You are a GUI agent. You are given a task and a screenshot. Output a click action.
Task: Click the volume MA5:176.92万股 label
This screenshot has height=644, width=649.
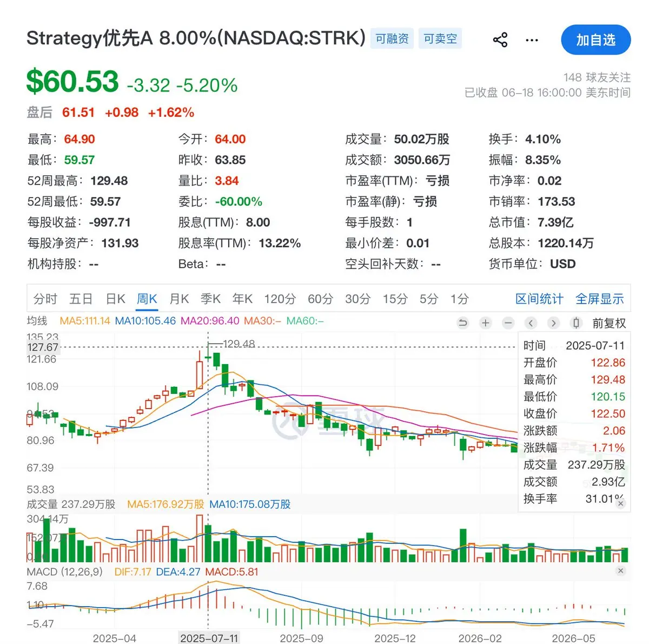(165, 504)
